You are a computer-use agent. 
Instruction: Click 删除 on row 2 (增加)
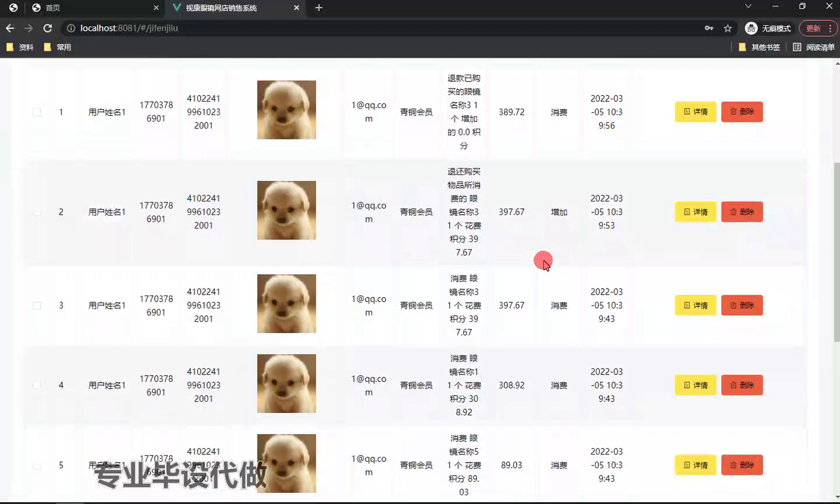[742, 212]
